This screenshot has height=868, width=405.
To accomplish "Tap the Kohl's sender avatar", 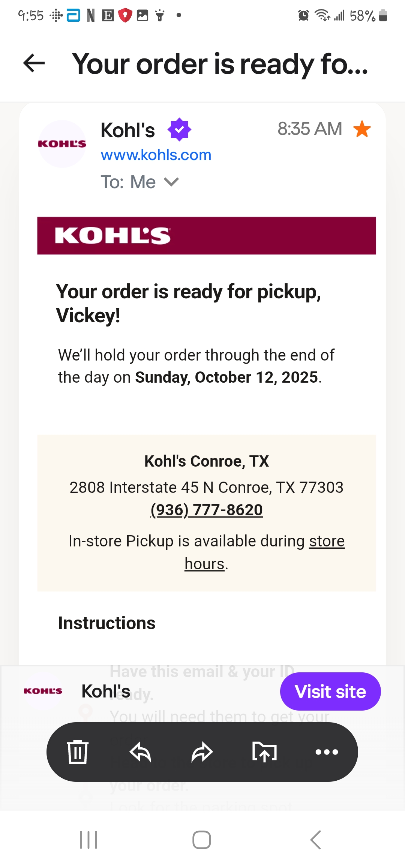I will [62, 144].
